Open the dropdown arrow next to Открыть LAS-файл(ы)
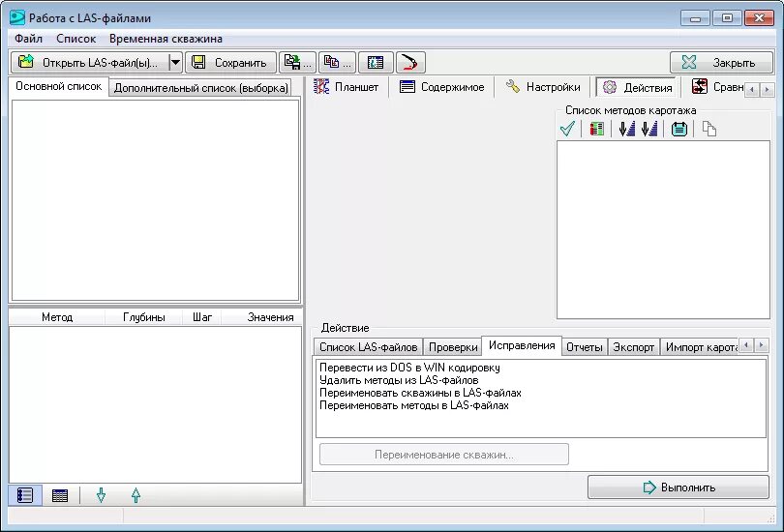This screenshot has height=532, width=784. (x=175, y=63)
